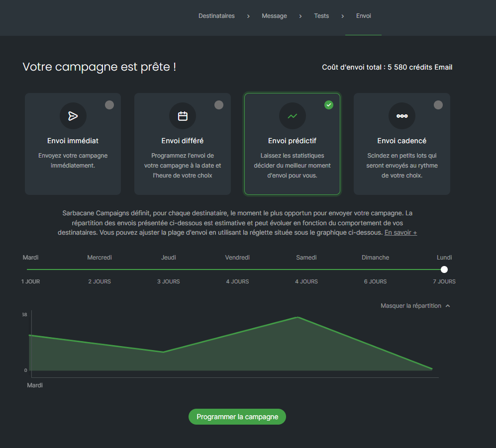Click the green checkmark on Envoi prédictif
This screenshot has width=496, height=448.
pos(329,105)
